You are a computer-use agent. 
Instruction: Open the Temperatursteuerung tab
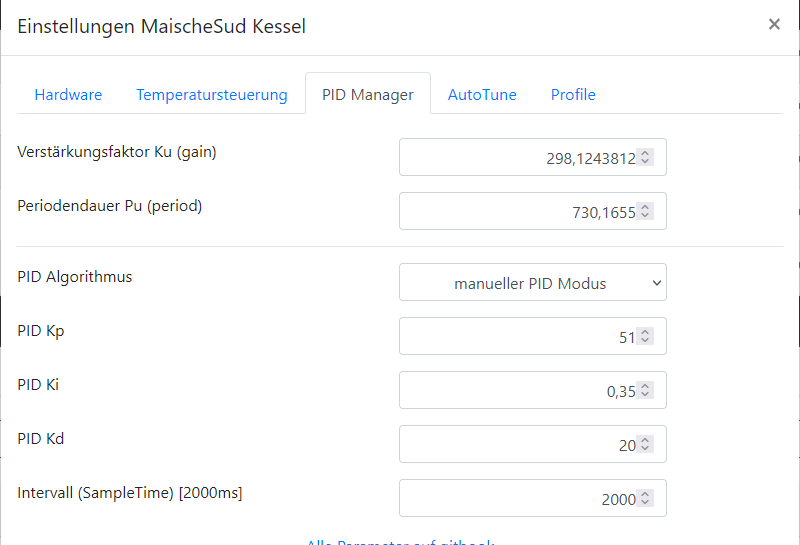click(x=212, y=95)
